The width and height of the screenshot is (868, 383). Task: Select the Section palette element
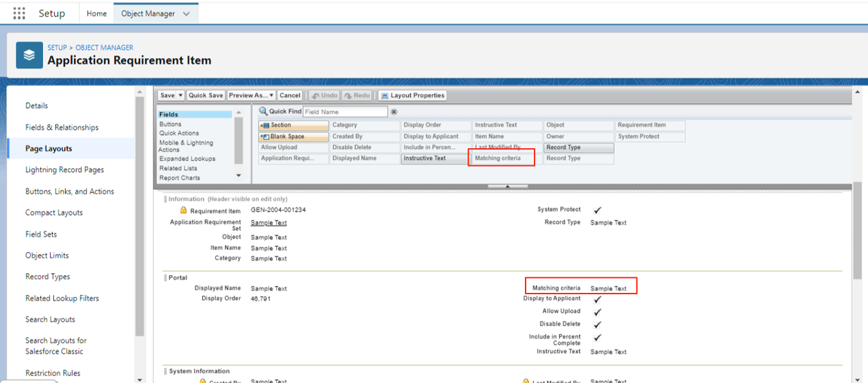coord(293,126)
